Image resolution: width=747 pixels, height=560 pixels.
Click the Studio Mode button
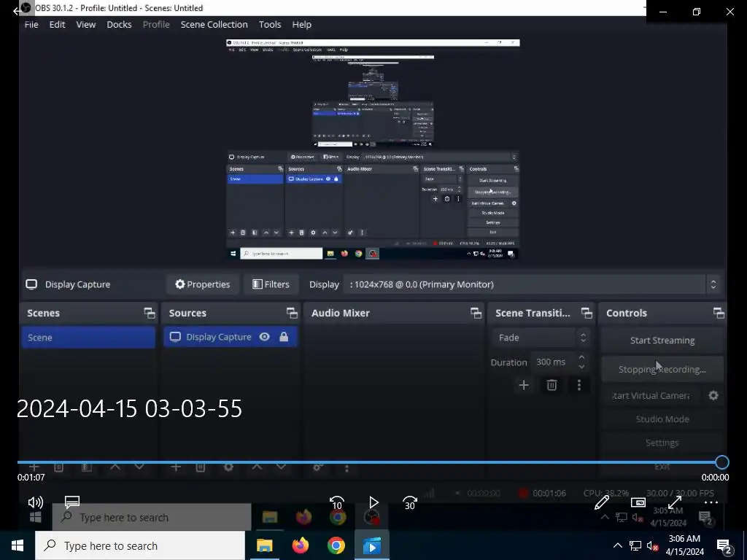pyautogui.click(x=662, y=419)
